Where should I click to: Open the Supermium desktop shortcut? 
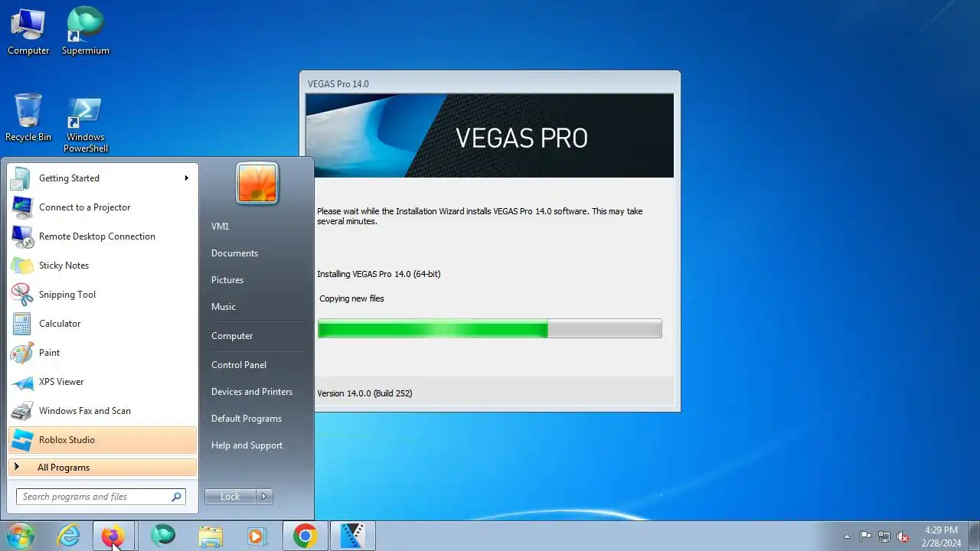85,31
